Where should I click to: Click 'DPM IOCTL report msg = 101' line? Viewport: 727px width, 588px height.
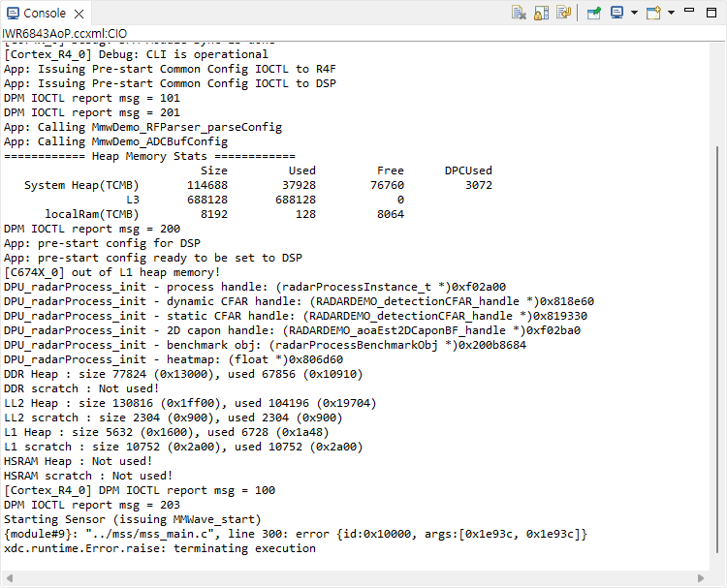pos(92,98)
